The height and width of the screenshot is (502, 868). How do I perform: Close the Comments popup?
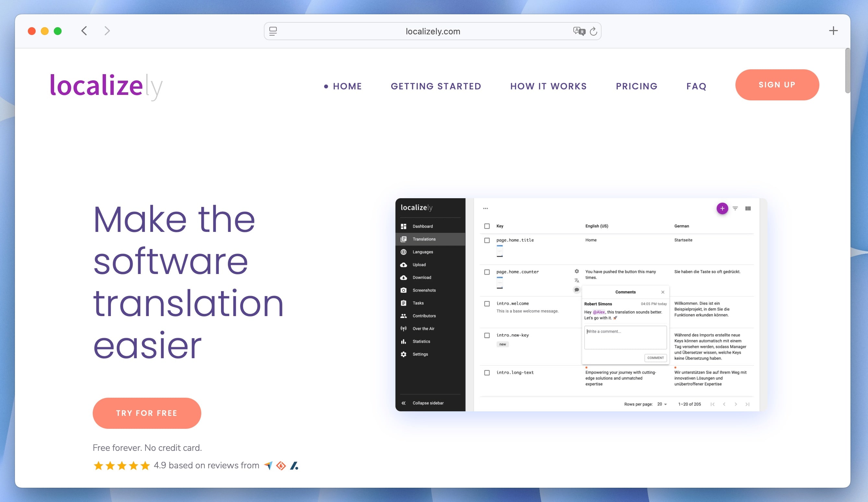[x=663, y=292]
